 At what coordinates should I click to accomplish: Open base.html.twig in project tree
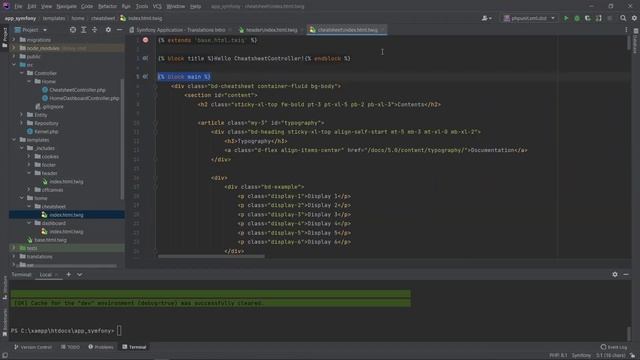51,240
